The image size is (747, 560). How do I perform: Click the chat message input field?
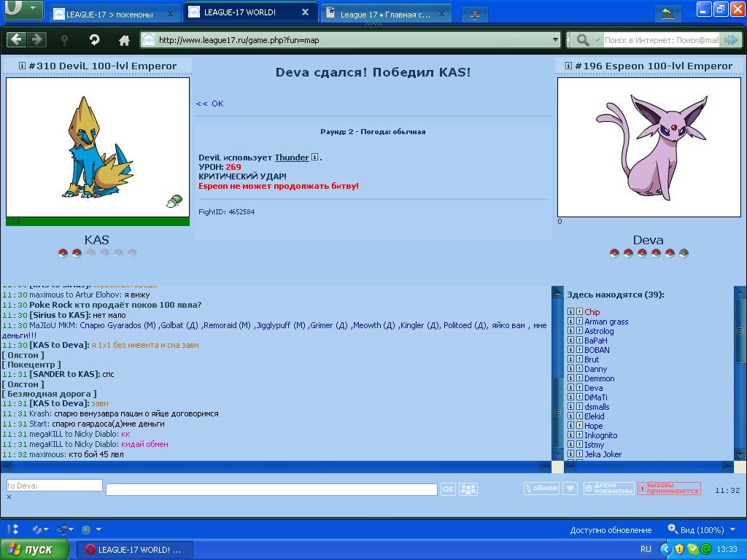[271, 489]
